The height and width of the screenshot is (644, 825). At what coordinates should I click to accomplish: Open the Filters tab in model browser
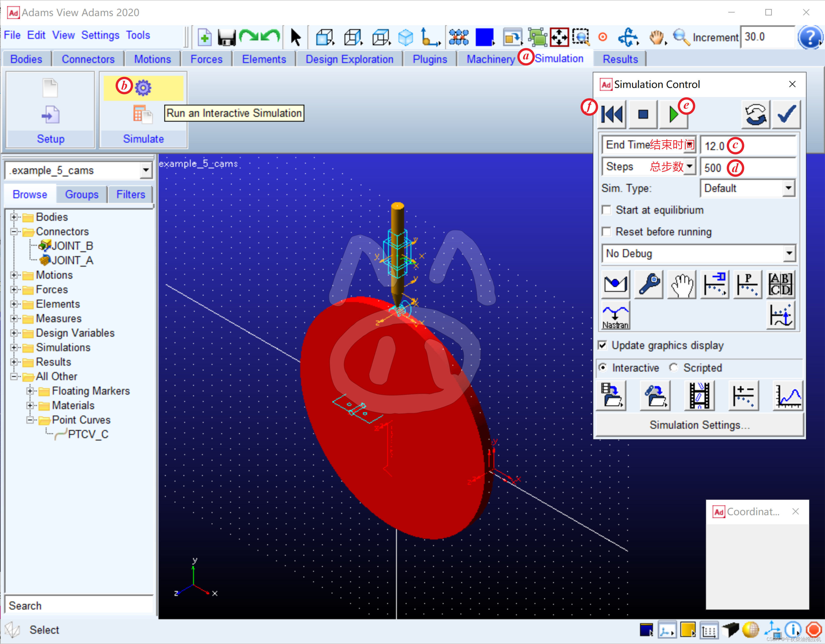click(130, 194)
